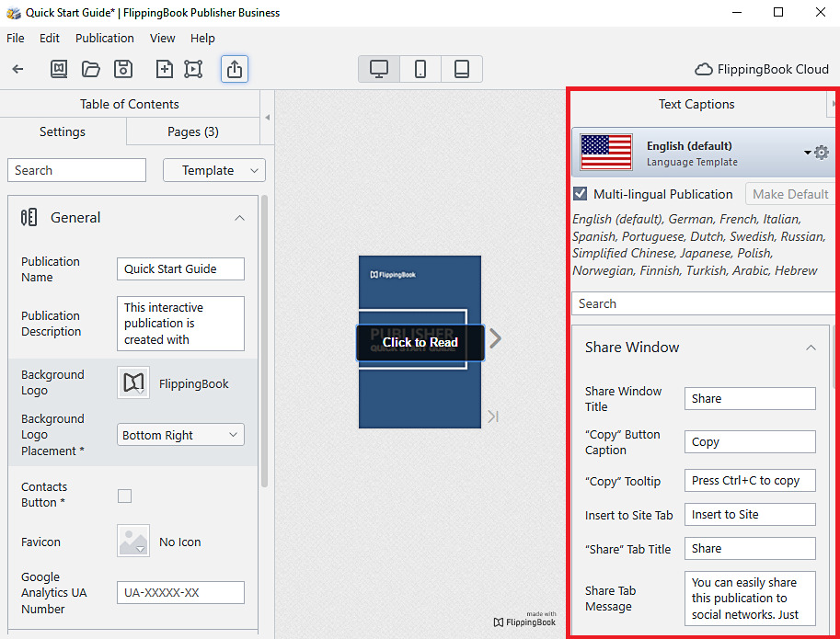Collapse the Share Window section

tap(811, 348)
